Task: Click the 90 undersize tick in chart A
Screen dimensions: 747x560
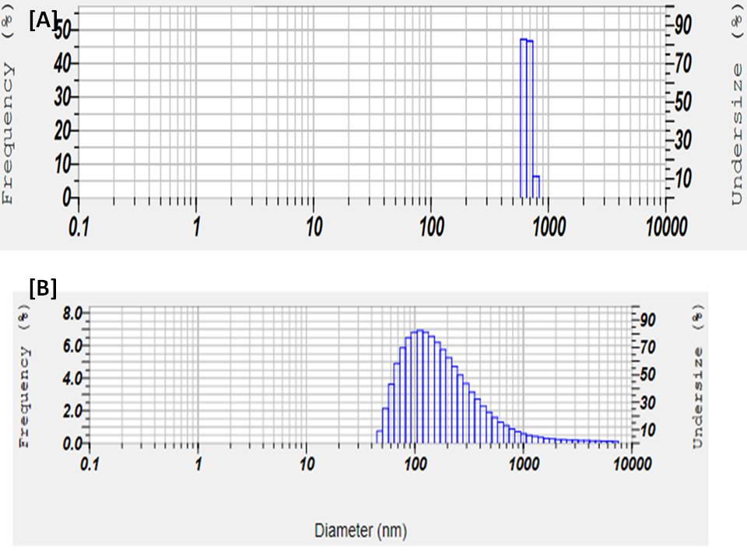Action: pyautogui.click(x=682, y=26)
